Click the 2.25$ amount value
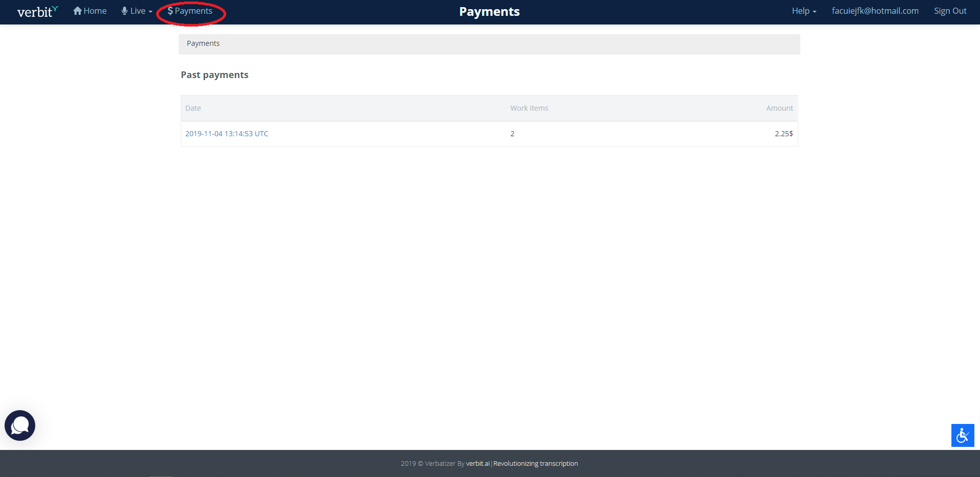Viewport: 980px width, 477px height. tap(783, 134)
